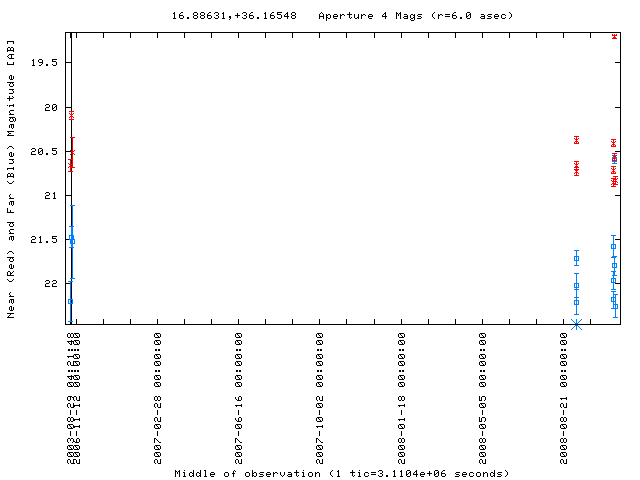Click the "Aperture 4 Mags (r=6.0 asec)" title text
The height and width of the screenshot is (480, 640).
coord(416,16)
